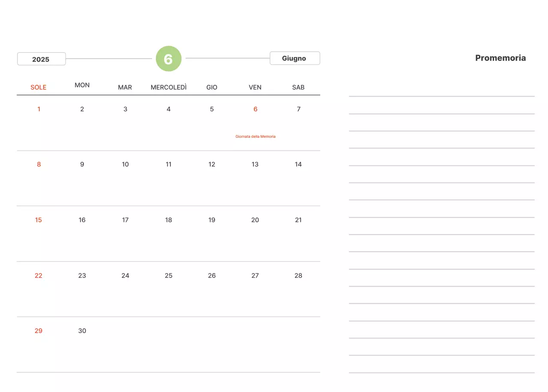Image resolution: width=548 pixels, height=392 pixels.
Task: Click the VEN column header
Action: pyautogui.click(x=255, y=87)
